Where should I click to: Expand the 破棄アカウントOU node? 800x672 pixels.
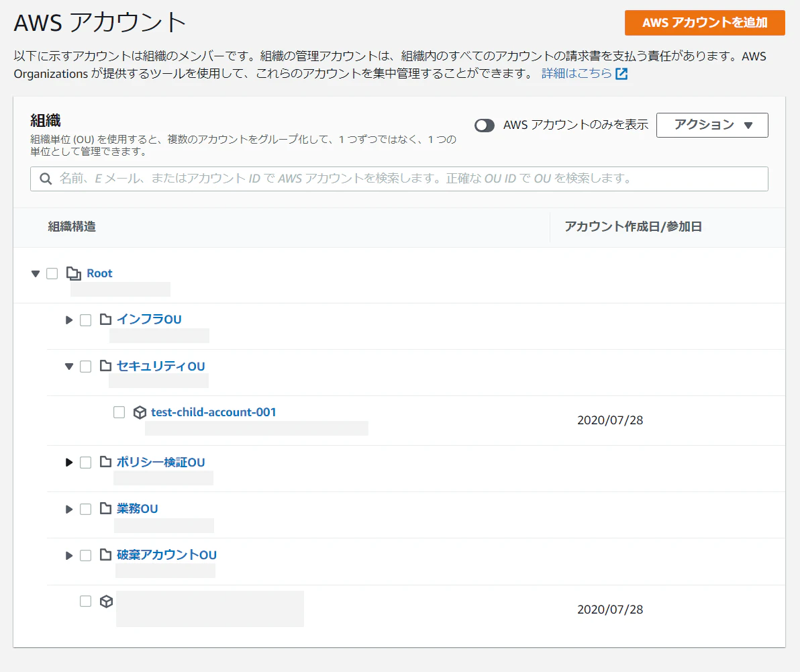pyautogui.click(x=69, y=555)
